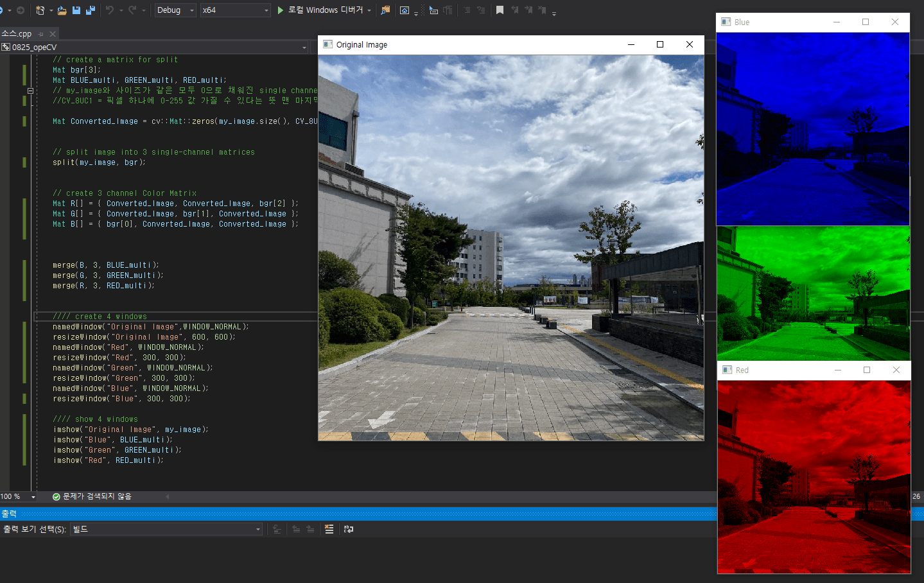This screenshot has width=924, height=583.
Task: Start debugging with 로컬 Windows 디버거
Action: coord(324,10)
